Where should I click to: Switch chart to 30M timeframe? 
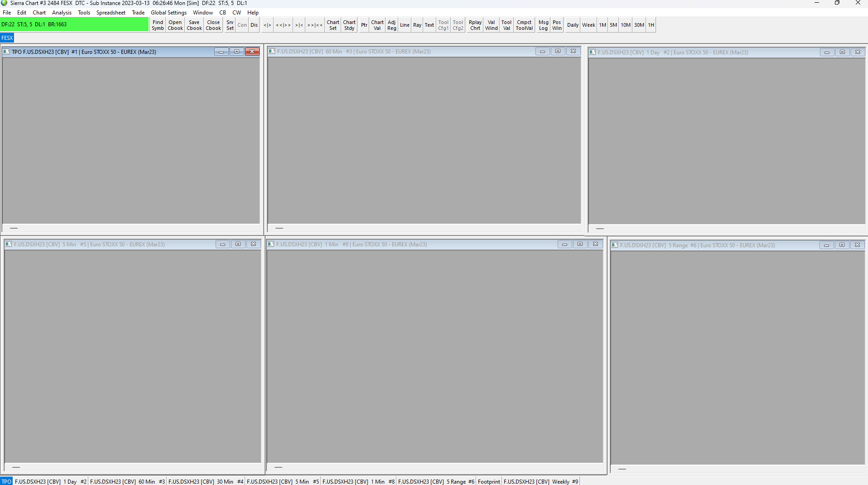click(x=639, y=25)
